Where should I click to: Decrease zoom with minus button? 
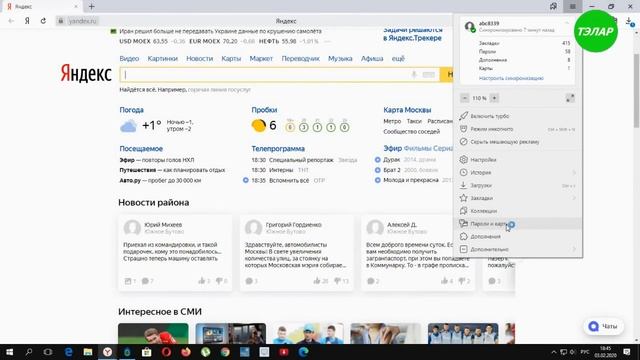click(x=464, y=98)
